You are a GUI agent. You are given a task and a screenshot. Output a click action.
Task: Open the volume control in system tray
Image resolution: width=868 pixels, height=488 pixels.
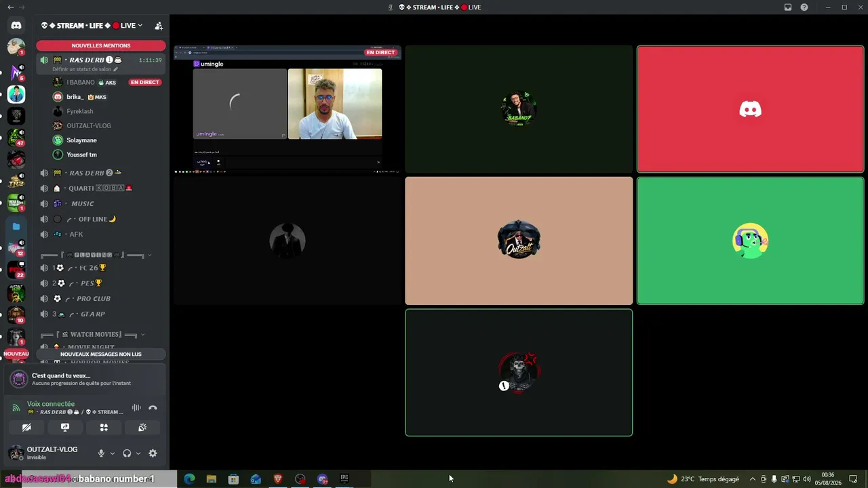tap(807, 479)
